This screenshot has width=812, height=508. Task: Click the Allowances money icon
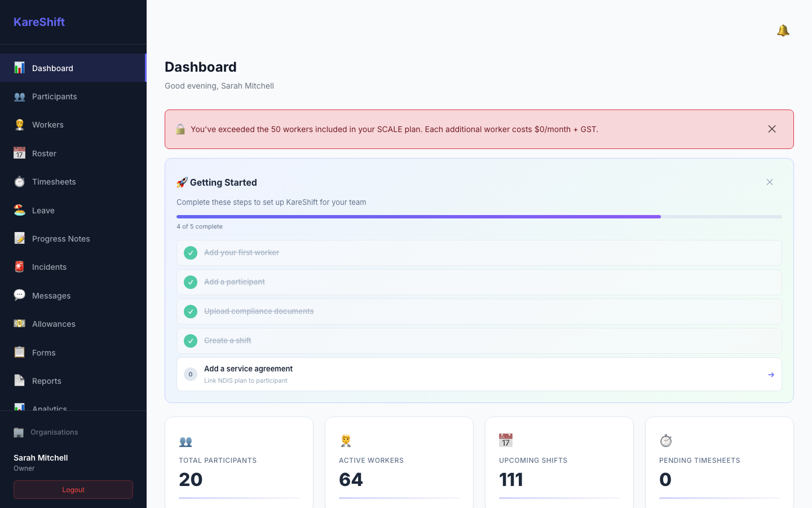point(19,324)
